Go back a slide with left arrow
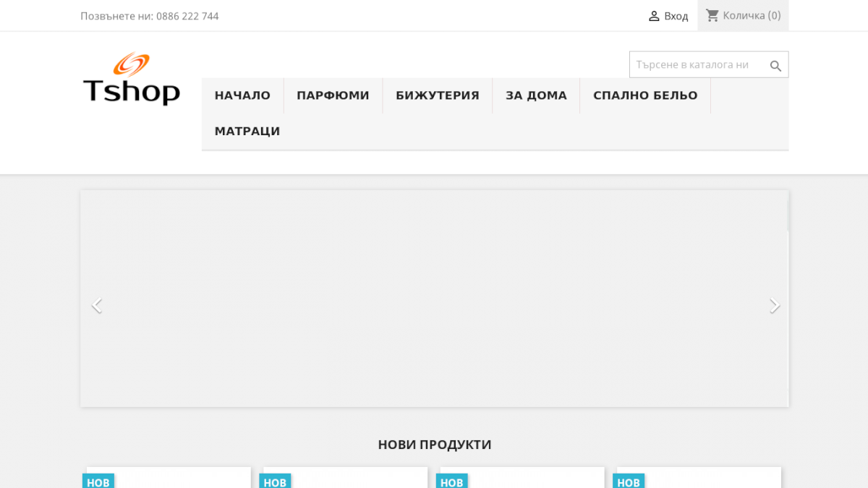The width and height of the screenshot is (868, 488). pos(97,304)
